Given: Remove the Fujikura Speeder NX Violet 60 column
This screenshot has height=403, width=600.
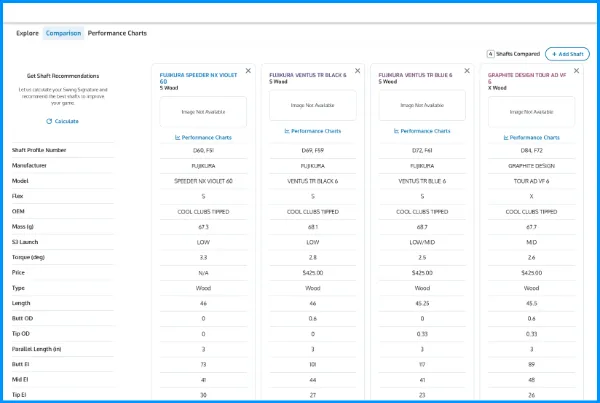Looking at the screenshot, I should (248, 71).
